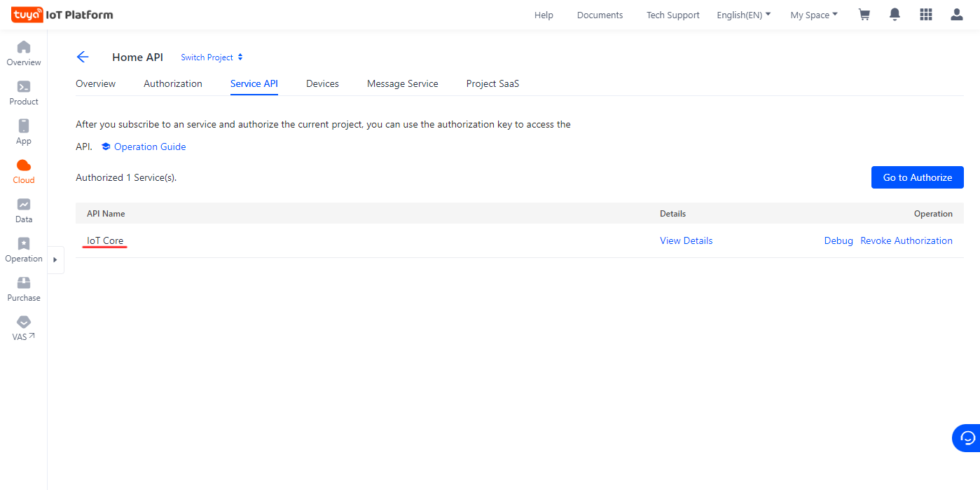Click the shopping cart icon

[864, 15]
